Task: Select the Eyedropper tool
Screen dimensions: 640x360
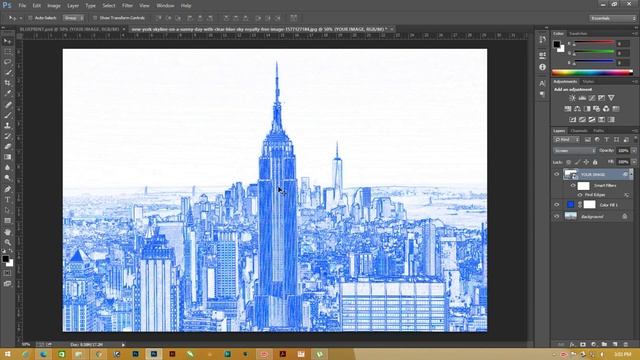Action: (x=7, y=93)
